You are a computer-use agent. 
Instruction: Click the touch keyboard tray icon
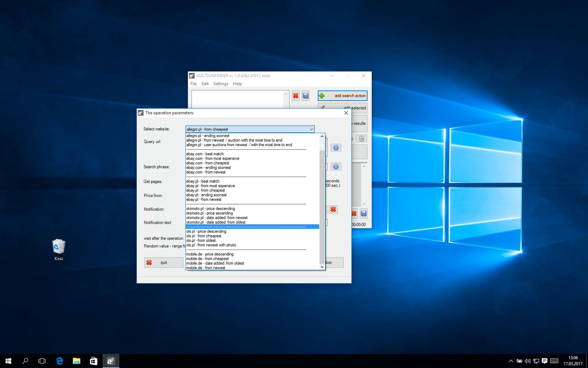(554, 361)
